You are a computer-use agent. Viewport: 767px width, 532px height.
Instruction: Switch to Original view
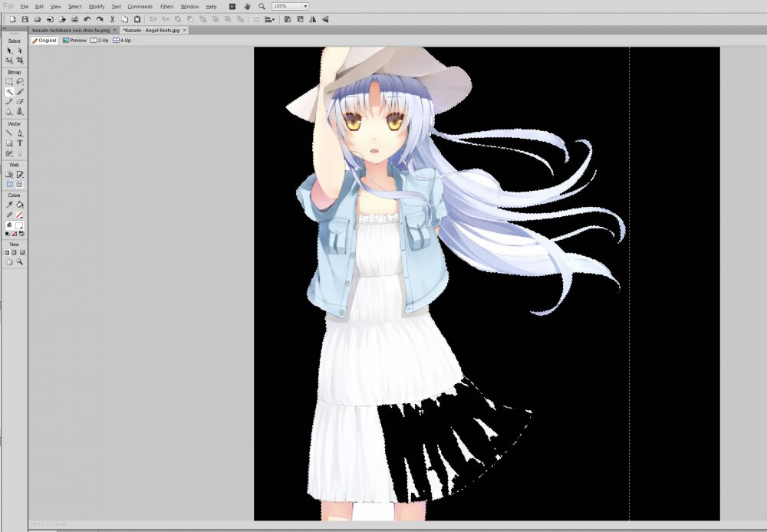[44, 41]
